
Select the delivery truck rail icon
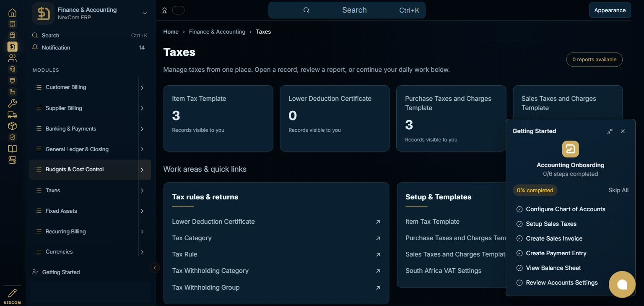pos(12,115)
